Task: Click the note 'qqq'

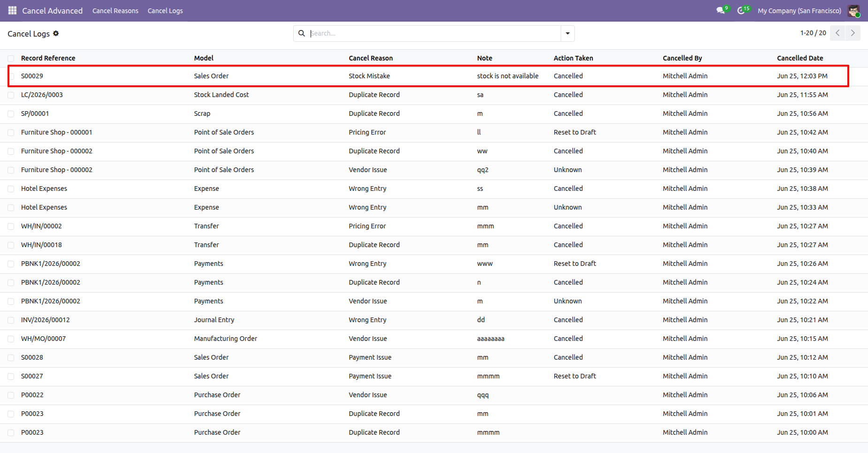Action: tap(483, 395)
